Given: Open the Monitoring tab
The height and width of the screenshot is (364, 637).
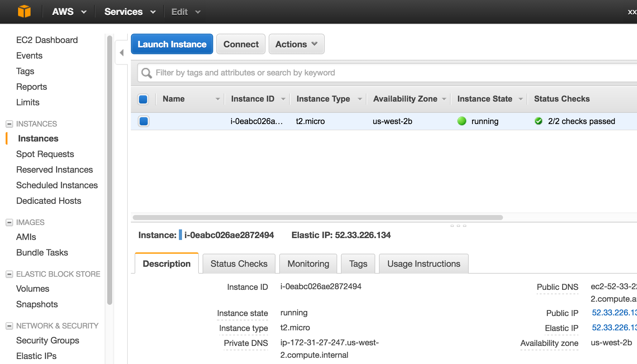Looking at the screenshot, I should pyautogui.click(x=308, y=264).
